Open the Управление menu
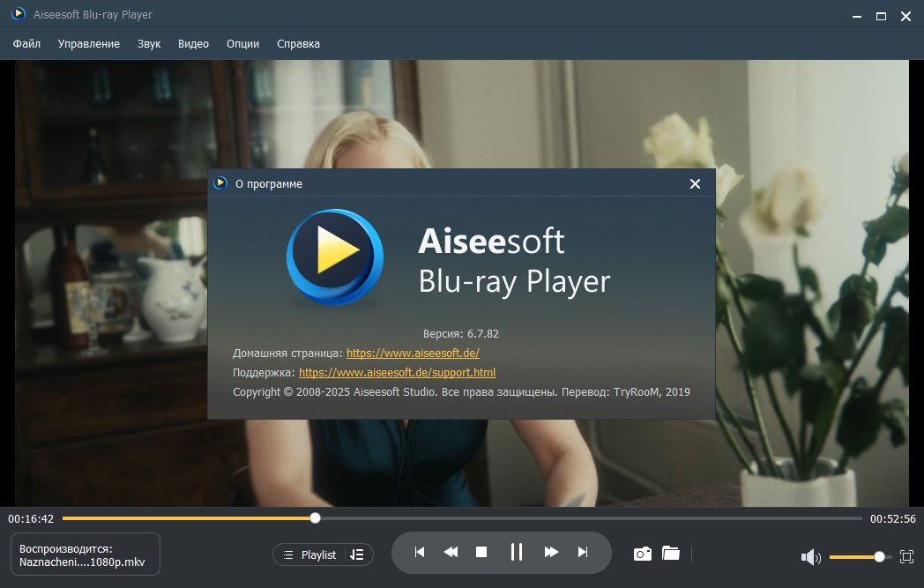Image resolution: width=924 pixels, height=588 pixels. point(89,44)
